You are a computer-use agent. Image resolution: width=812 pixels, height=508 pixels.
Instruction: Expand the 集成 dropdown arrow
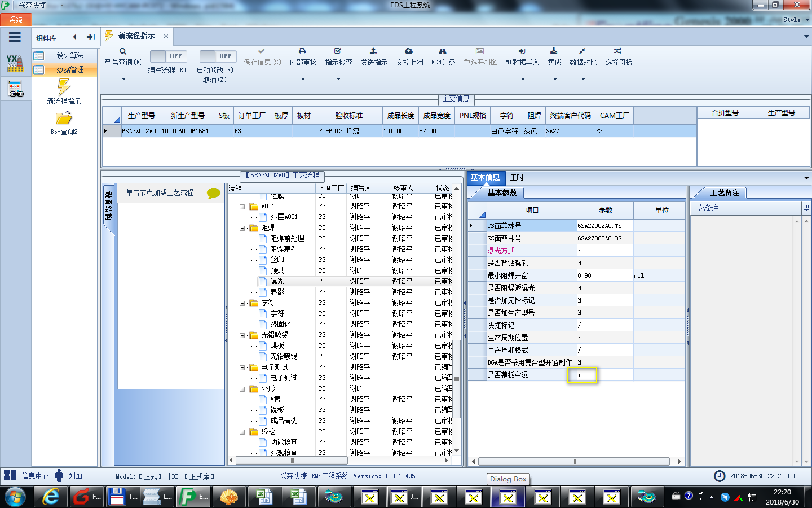(x=555, y=80)
